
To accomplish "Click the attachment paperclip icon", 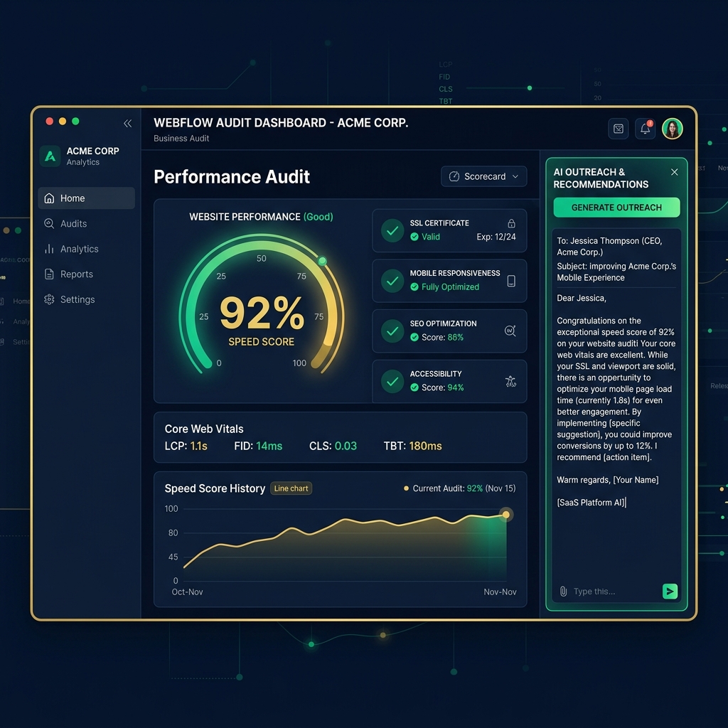I will (563, 591).
